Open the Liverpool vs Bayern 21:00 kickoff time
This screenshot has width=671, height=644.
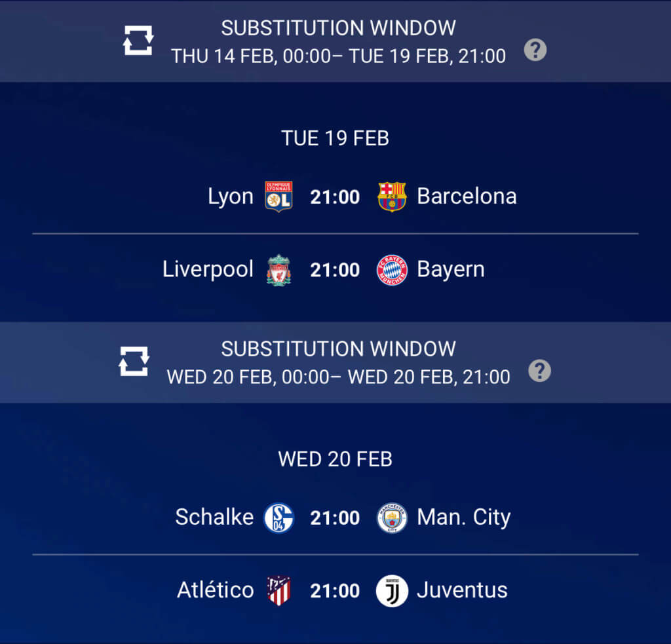pos(335,270)
